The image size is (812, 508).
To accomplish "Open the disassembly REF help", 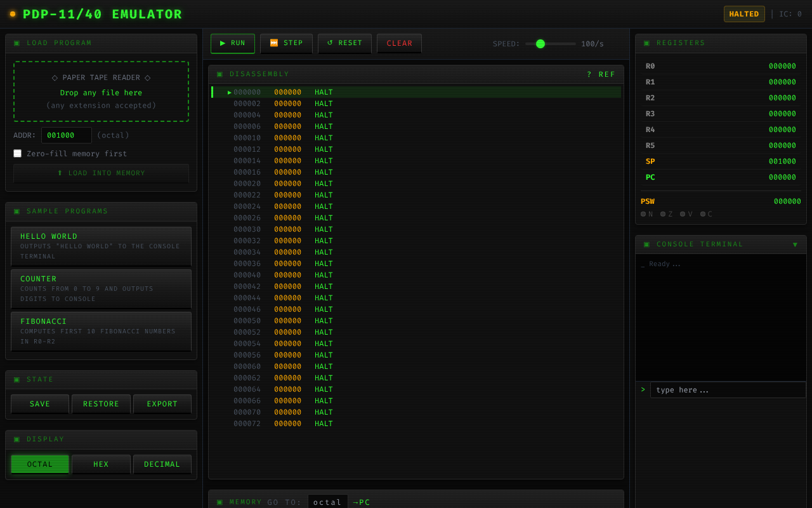I will point(601,74).
